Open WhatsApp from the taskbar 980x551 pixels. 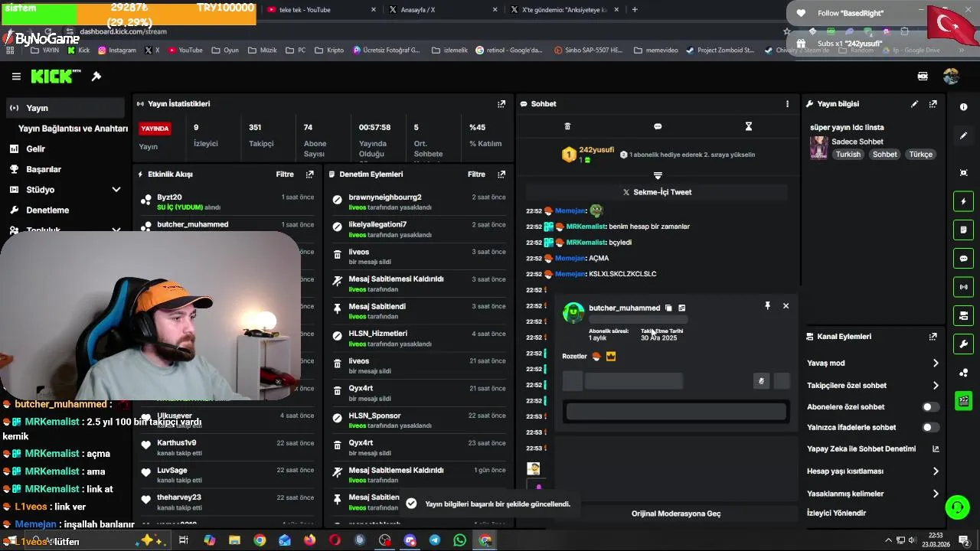tap(459, 540)
